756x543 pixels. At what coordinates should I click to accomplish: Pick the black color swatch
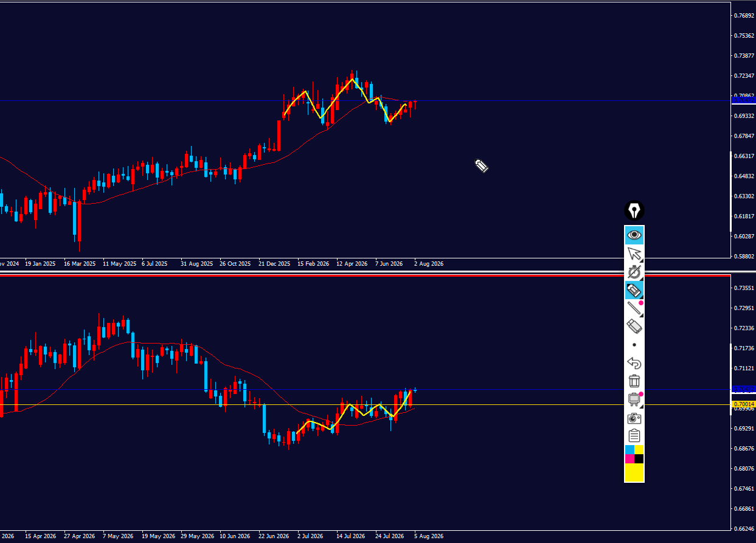[639, 458]
